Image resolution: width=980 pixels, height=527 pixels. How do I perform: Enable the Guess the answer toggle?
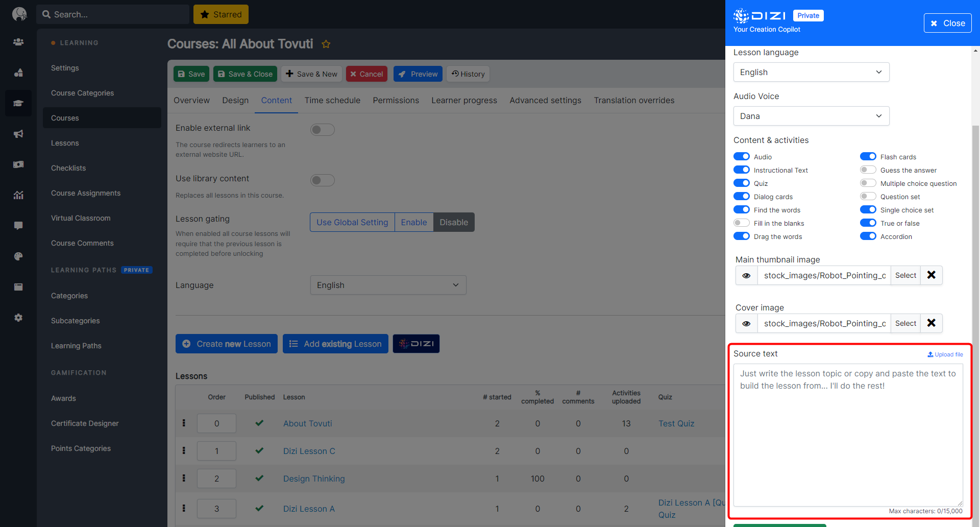868,170
